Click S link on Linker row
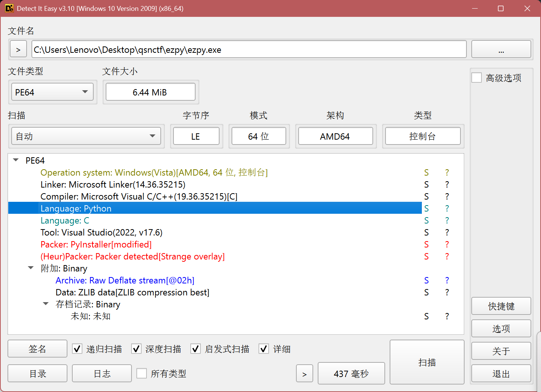This screenshot has height=392, width=541. (x=426, y=184)
